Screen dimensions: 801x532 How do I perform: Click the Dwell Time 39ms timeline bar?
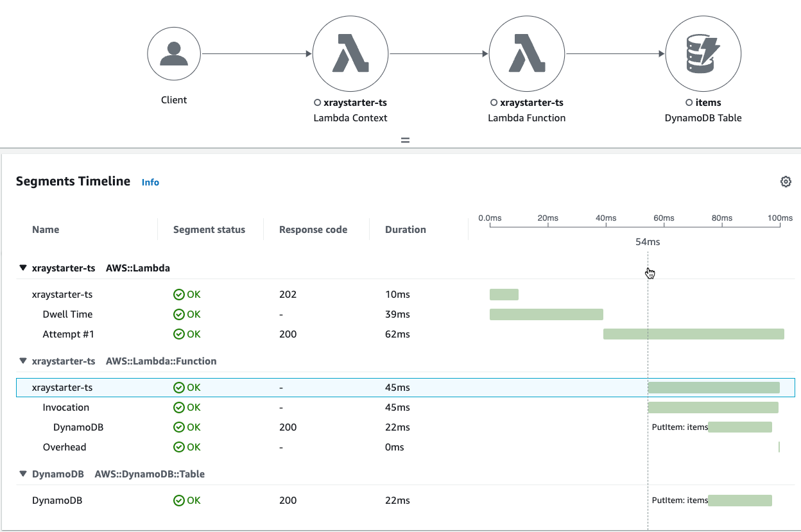[546, 314]
